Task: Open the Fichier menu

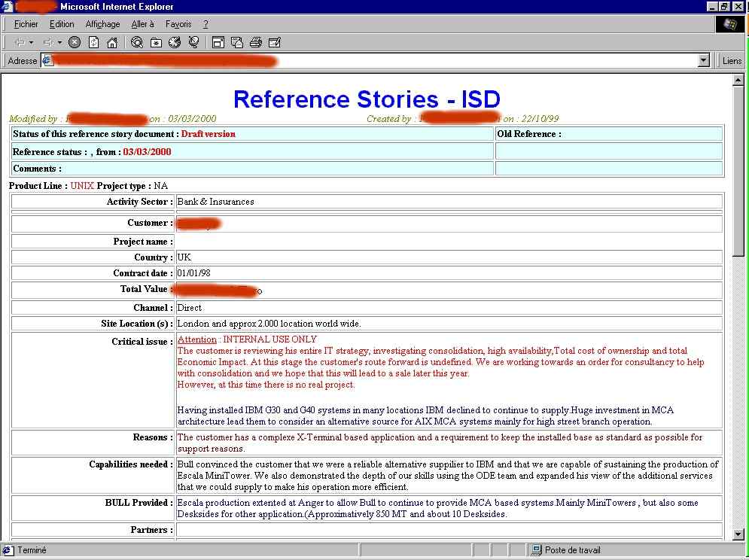Action: pos(26,24)
